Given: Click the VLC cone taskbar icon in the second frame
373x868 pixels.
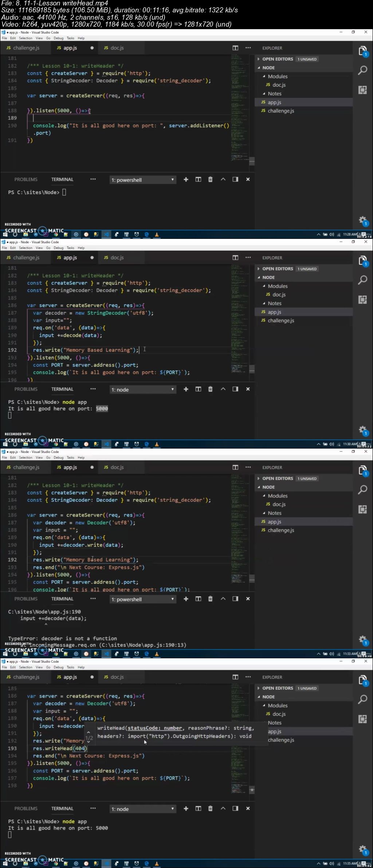Looking at the screenshot, I should pos(157,444).
